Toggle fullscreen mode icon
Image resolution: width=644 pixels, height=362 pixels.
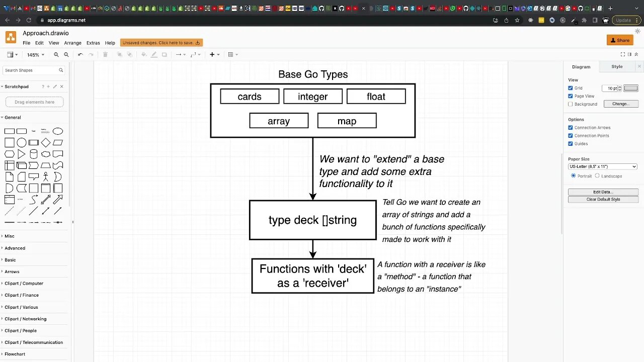tap(623, 54)
